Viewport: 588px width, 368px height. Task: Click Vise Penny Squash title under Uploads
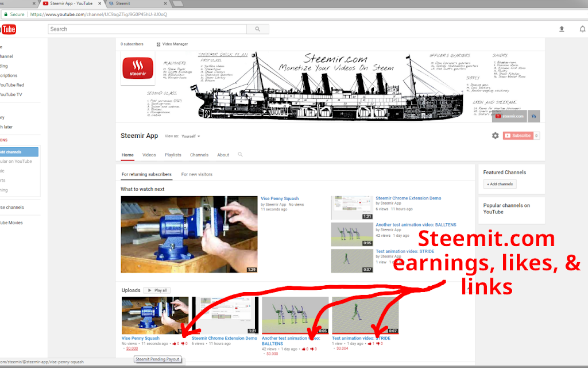pyautogui.click(x=141, y=338)
